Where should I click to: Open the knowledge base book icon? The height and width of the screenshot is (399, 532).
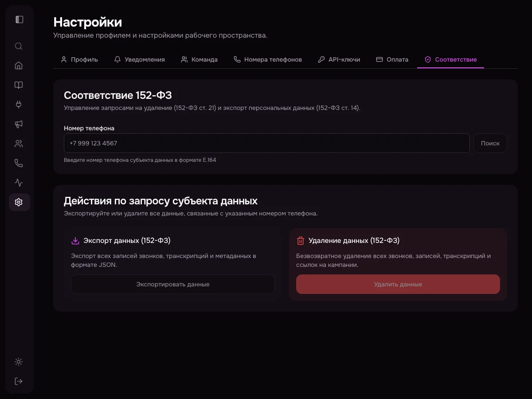[x=19, y=85]
